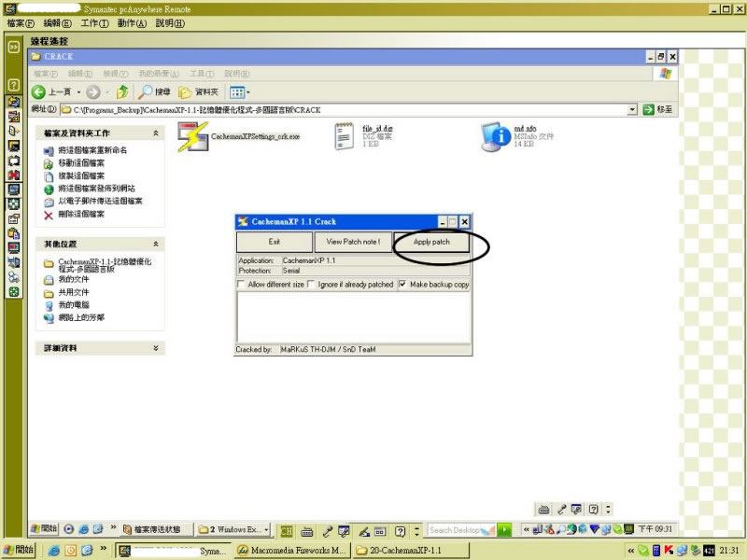Switch to 檔案傳送狀態 taskbar button
The image size is (747, 560).
click(x=157, y=529)
